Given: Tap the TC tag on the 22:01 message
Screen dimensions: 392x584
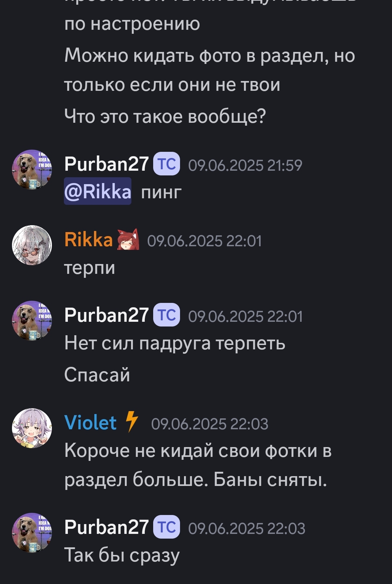Looking at the screenshot, I should pyautogui.click(x=167, y=315).
